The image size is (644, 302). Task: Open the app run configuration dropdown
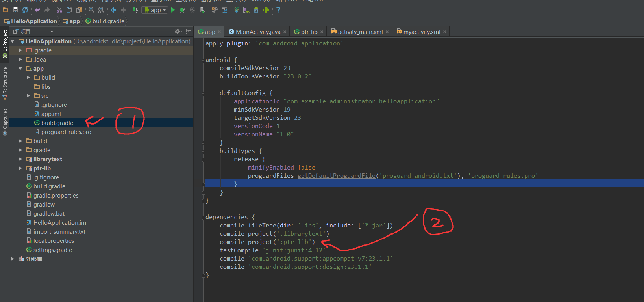(155, 10)
